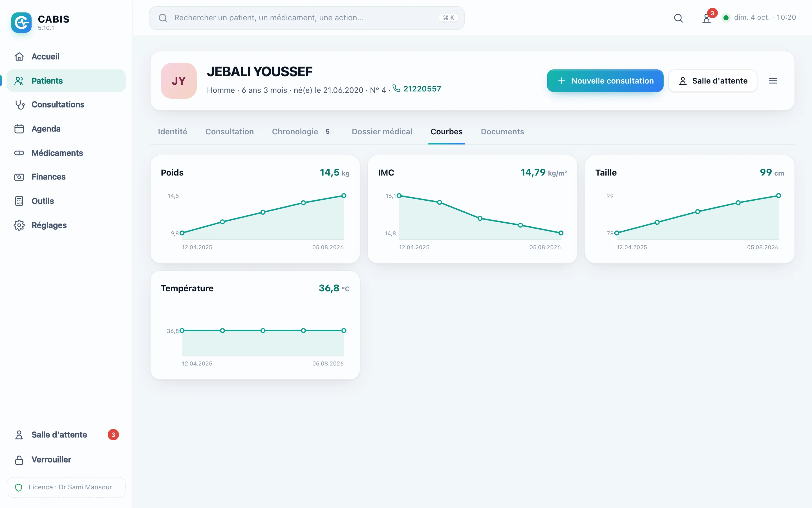Click the ⌘ K shortcut hint

pyautogui.click(x=448, y=18)
